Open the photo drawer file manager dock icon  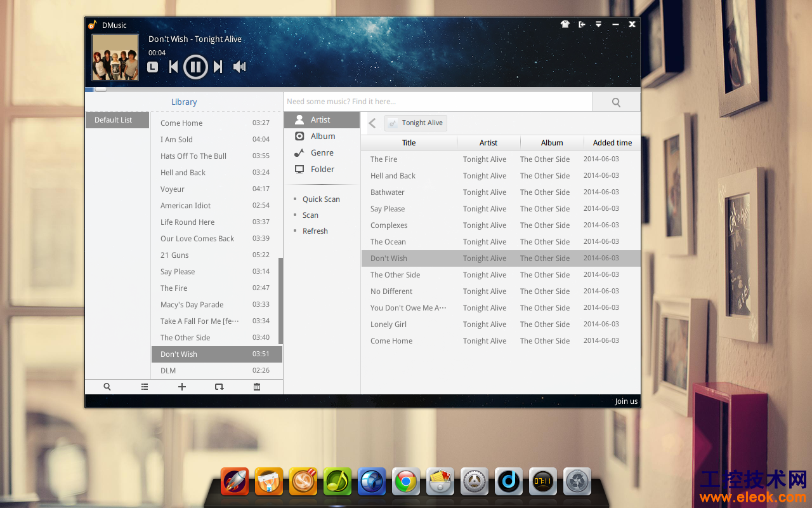click(440, 481)
